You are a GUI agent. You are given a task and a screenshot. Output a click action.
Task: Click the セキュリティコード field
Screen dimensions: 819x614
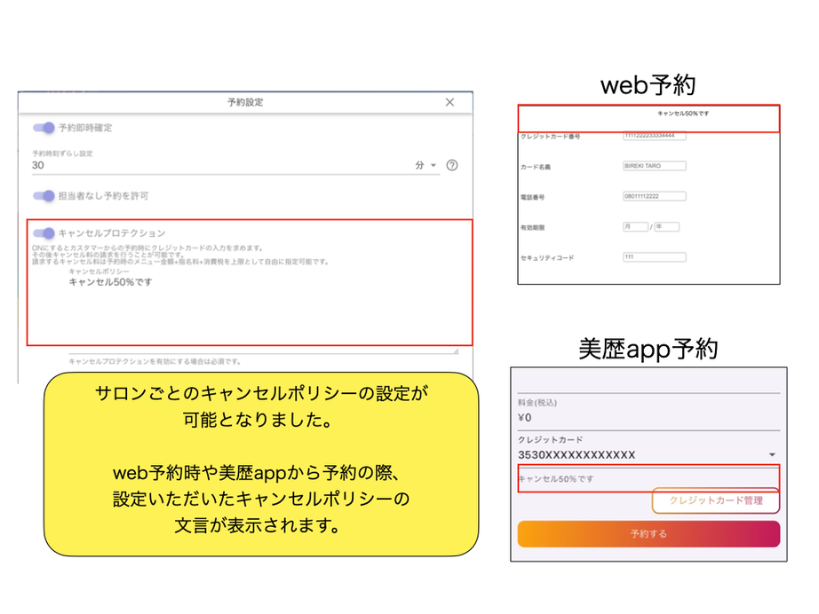(x=654, y=257)
